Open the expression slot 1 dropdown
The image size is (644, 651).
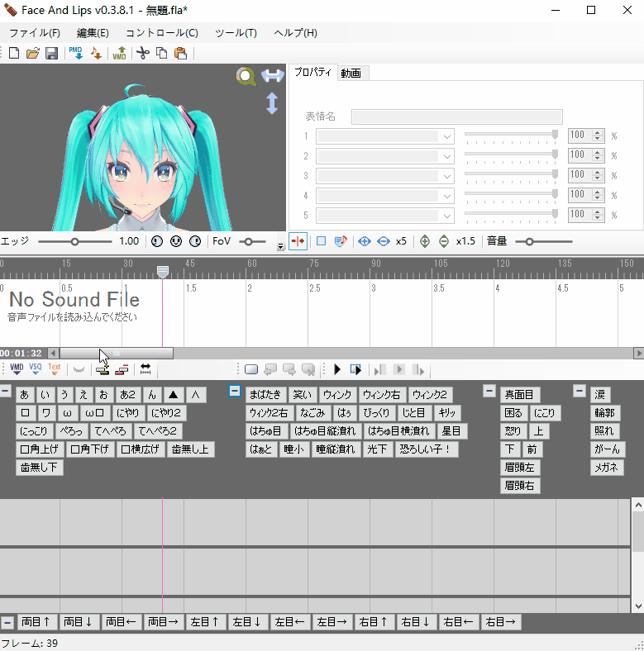click(447, 136)
